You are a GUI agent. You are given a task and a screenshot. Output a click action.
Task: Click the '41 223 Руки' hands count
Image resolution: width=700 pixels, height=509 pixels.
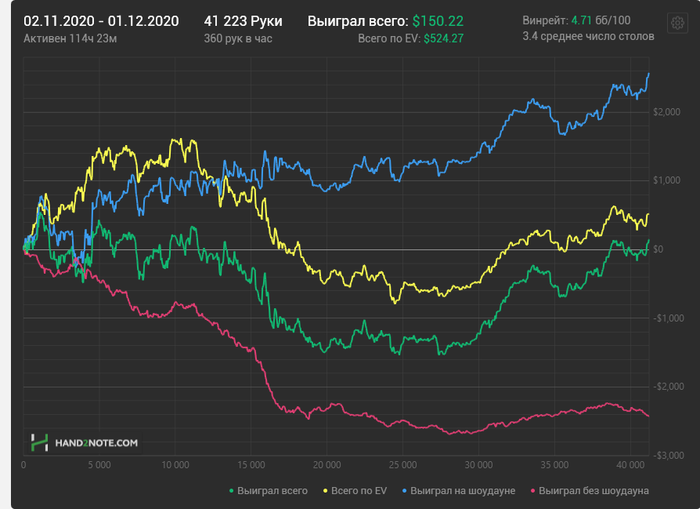pyautogui.click(x=243, y=21)
